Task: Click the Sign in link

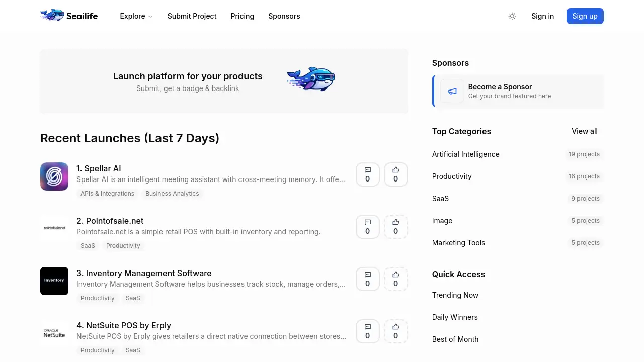Action: click(543, 16)
